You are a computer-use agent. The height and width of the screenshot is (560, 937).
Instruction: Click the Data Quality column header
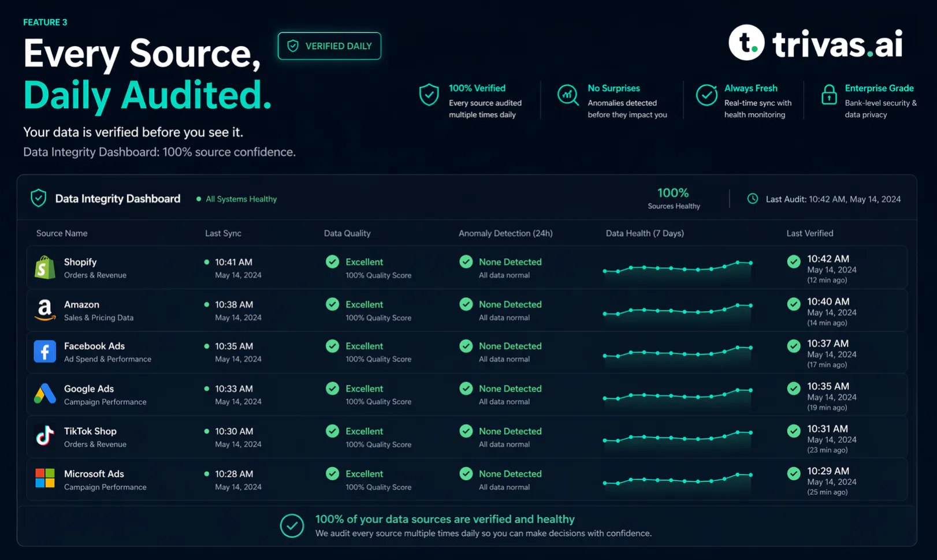pos(347,233)
